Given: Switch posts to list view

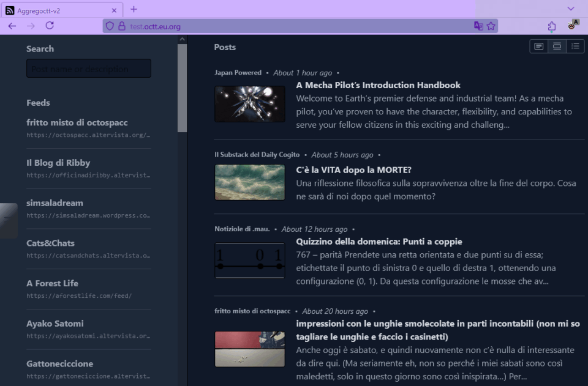Looking at the screenshot, I should click(575, 46).
